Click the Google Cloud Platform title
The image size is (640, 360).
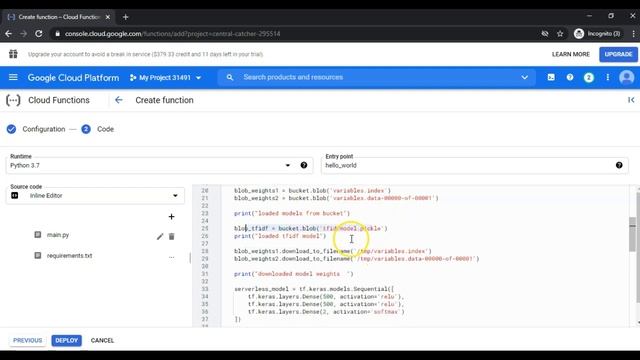(x=73, y=78)
